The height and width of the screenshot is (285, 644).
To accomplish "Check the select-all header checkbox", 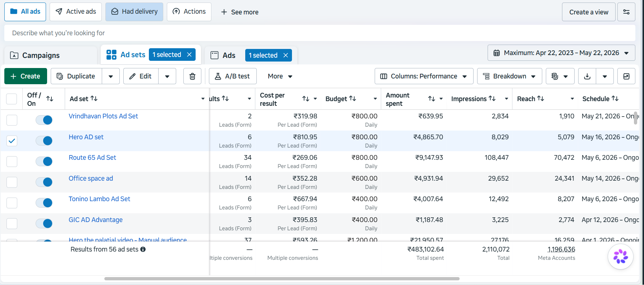I will click(12, 99).
